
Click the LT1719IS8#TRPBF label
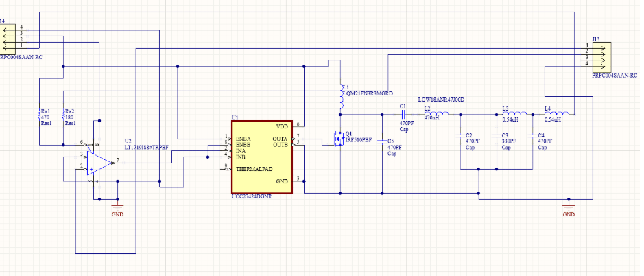[x=146, y=146]
